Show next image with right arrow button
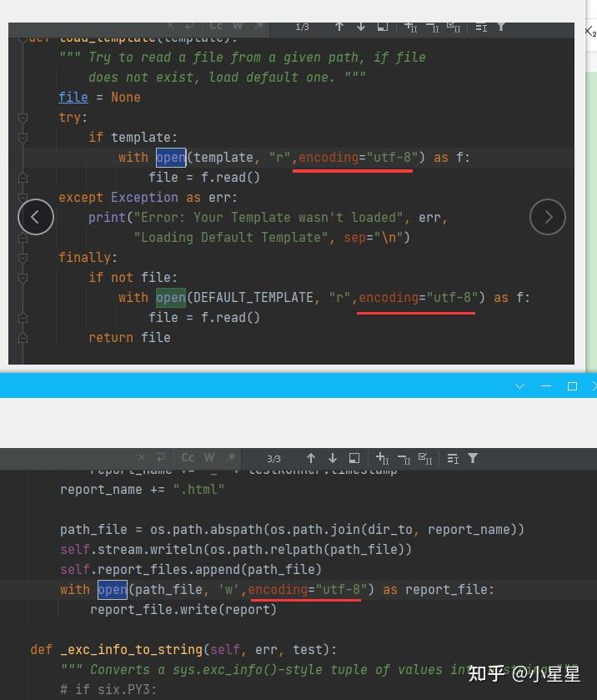 pos(548,217)
